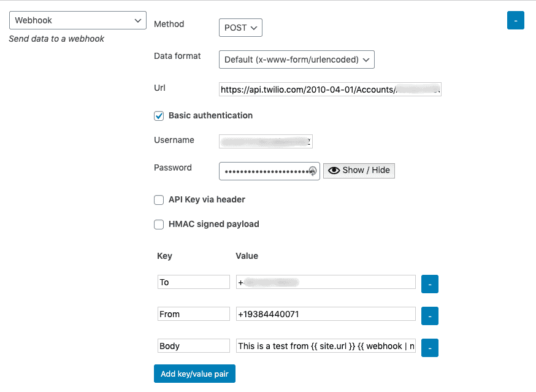Focus the Username input field
The image size is (536, 392).
tap(266, 141)
